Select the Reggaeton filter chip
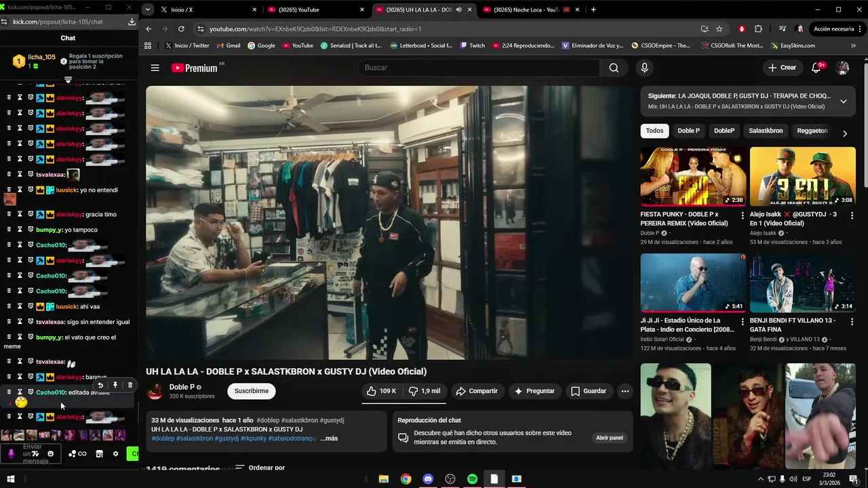868x488 pixels. [812, 131]
